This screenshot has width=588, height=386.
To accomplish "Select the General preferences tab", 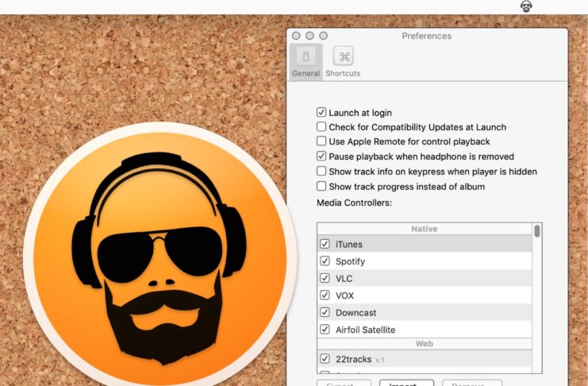I will coord(306,62).
